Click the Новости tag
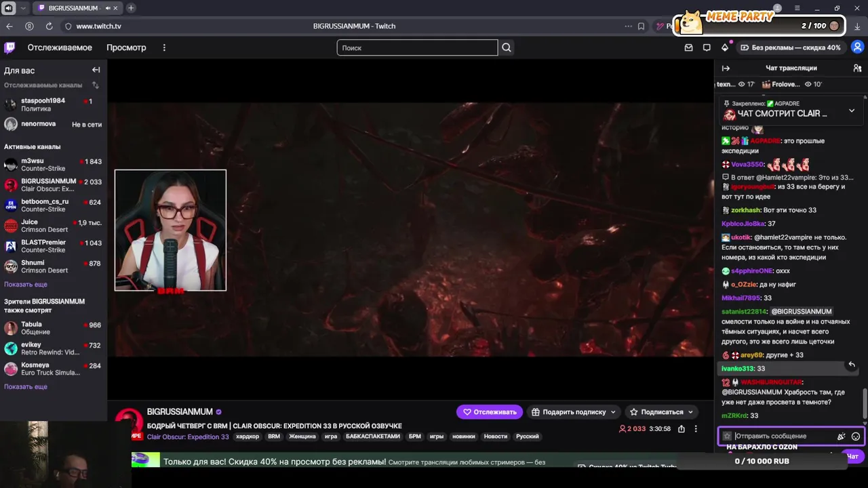The image size is (868, 488). tap(495, 436)
